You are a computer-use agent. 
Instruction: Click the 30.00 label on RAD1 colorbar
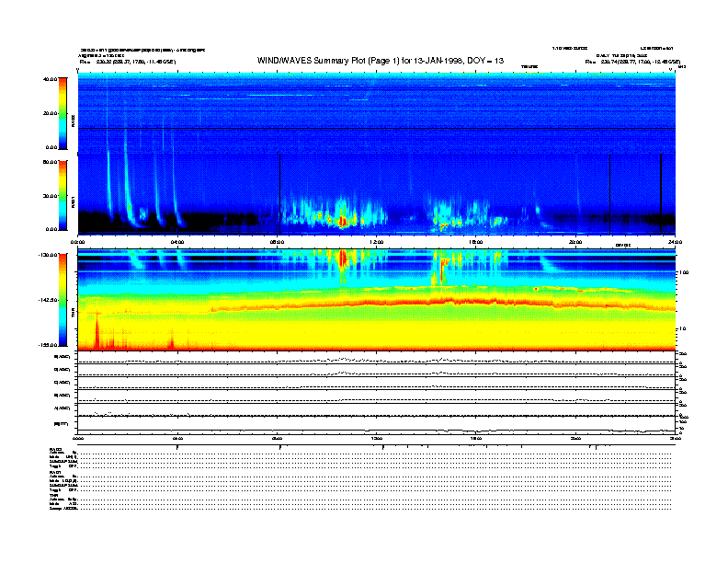(50, 196)
